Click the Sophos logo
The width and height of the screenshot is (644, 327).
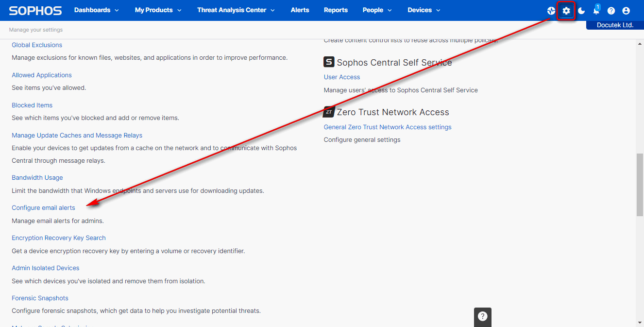(x=35, y=10)
